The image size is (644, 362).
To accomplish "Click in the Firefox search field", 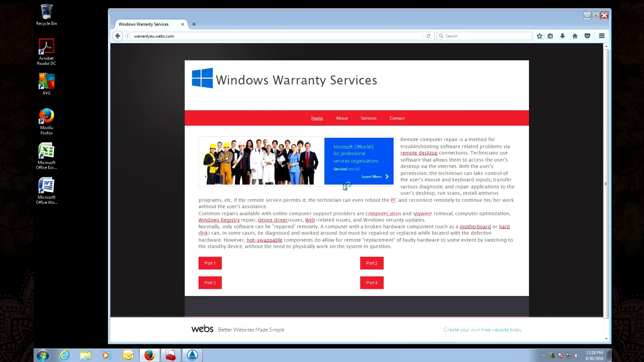I will (x=484, y=36).
